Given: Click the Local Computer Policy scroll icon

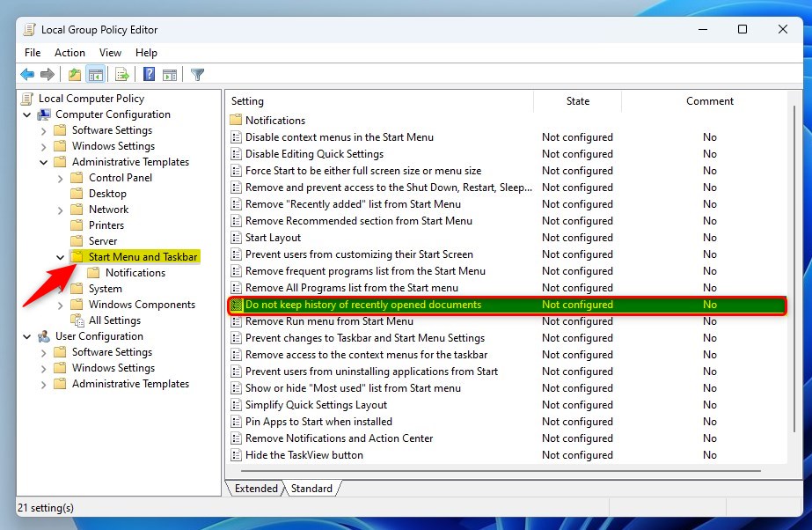Looking at the screenshot, I should (27, 99).
